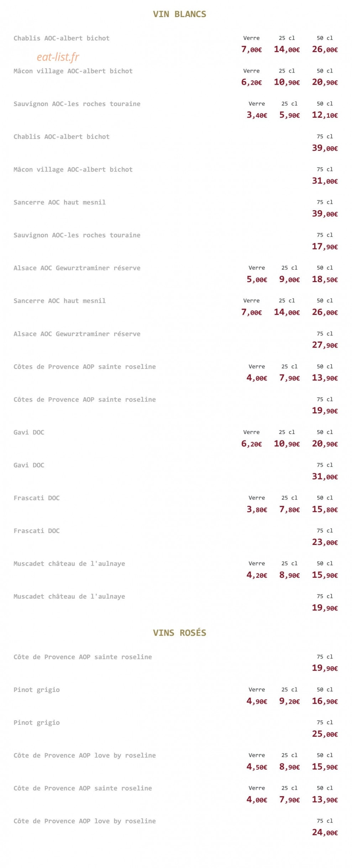Select the VIN BLANCS section heading

pos(179,14)
